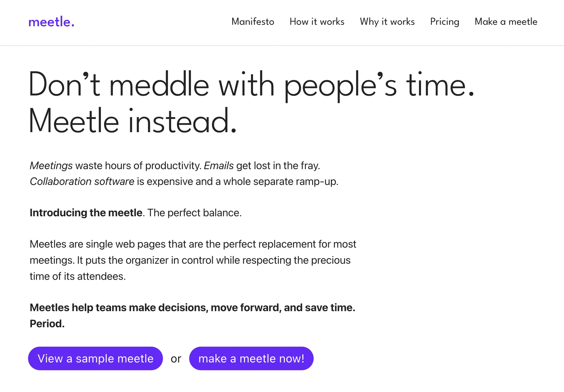Open the Why it works page
Viewport: 564px width, 392px height.
pos(387,22)
